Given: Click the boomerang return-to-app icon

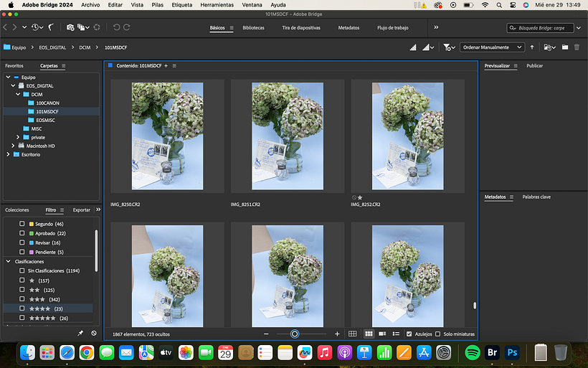Looking at the screenshot, I should click(x=52, y=27).
